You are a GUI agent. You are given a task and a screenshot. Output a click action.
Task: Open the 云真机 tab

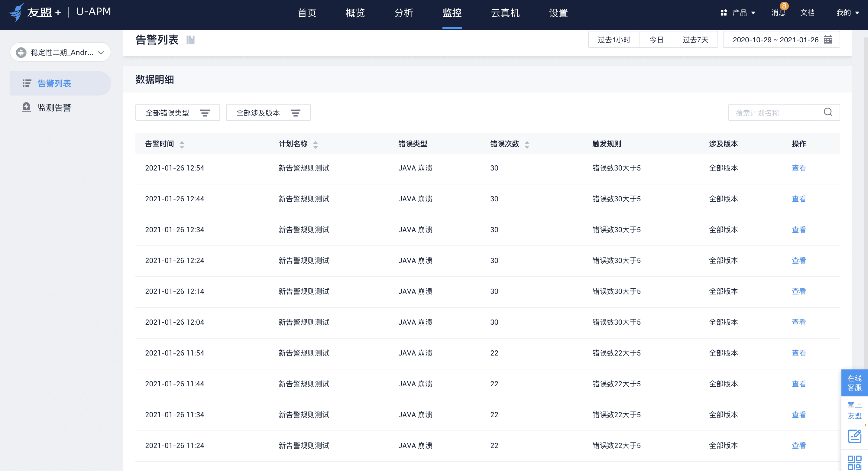505,13
